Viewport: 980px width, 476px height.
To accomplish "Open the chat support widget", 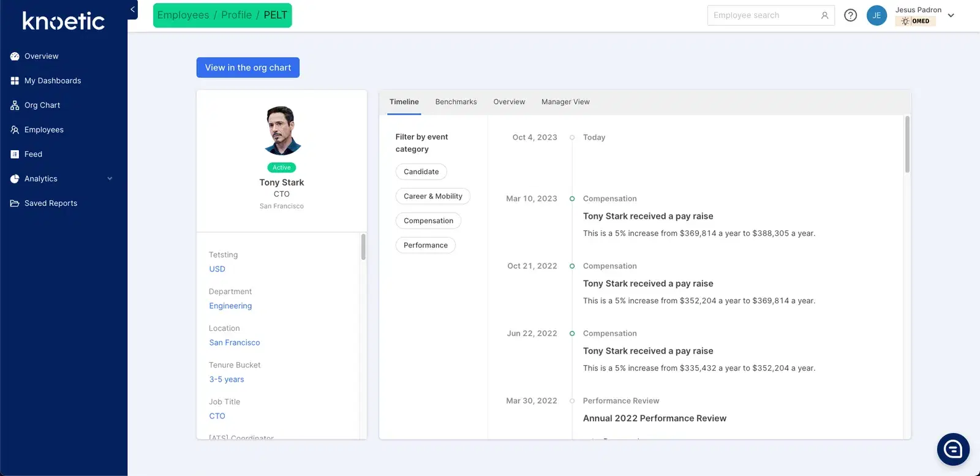I will 953,449.
